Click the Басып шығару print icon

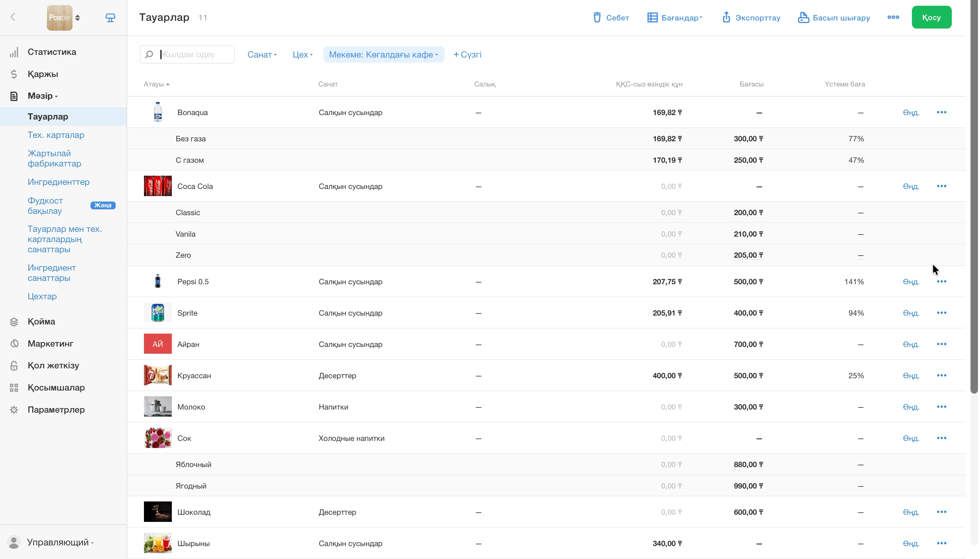803,18
